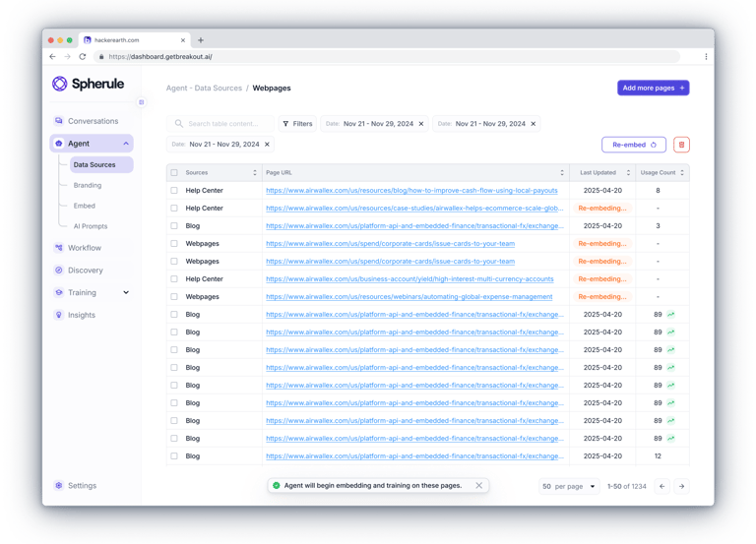Click the Settings gear icon
The image size is (756, 544).
tap(59, 486)
